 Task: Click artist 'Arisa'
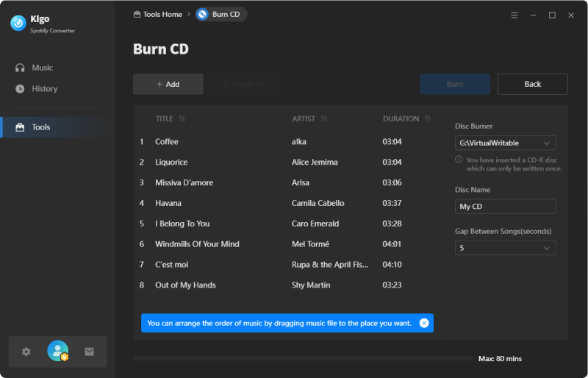coord(301,182)
